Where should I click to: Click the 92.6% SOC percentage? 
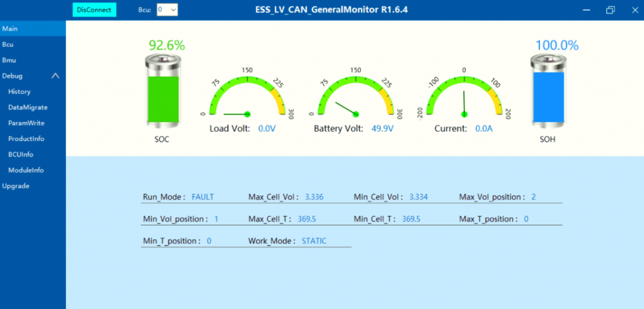(167, 45)
